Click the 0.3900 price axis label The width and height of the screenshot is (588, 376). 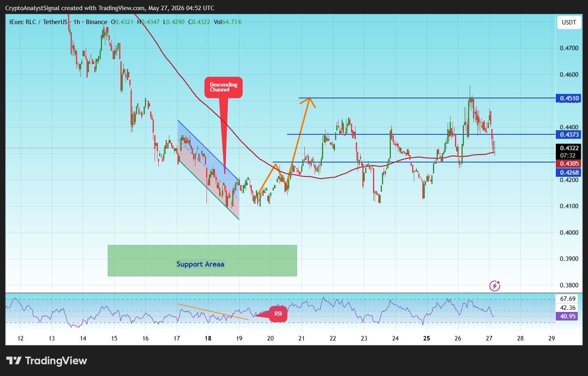pos(569,259)
